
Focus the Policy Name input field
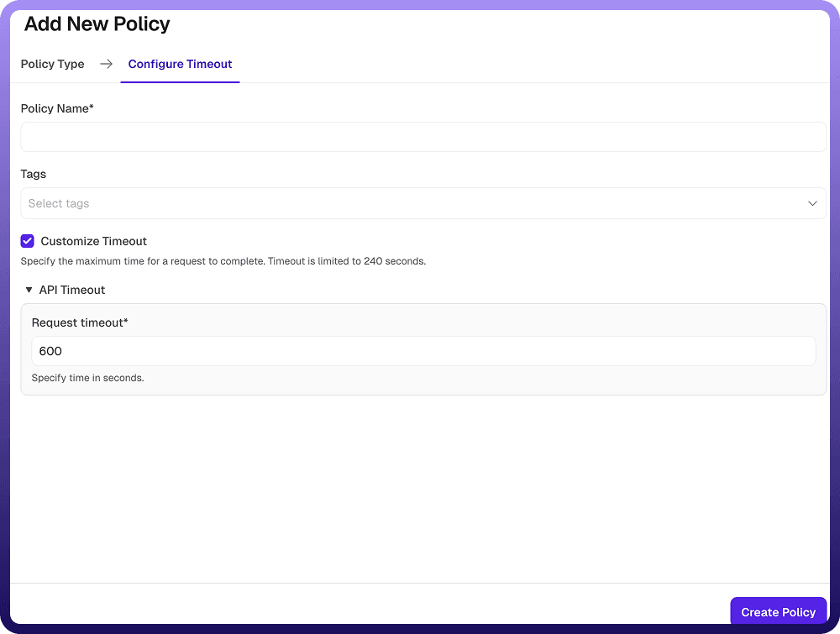tap(423, 137)
